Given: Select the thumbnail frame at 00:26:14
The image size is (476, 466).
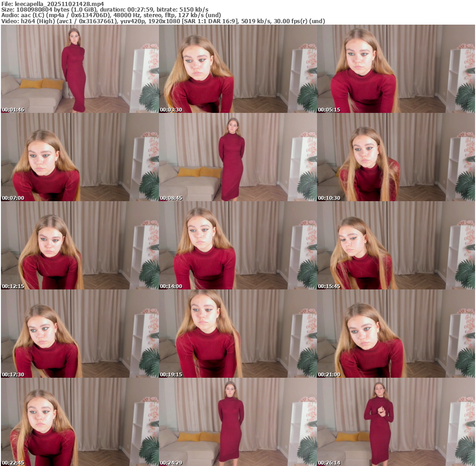Looking at the screenshot, I should 396,422.
